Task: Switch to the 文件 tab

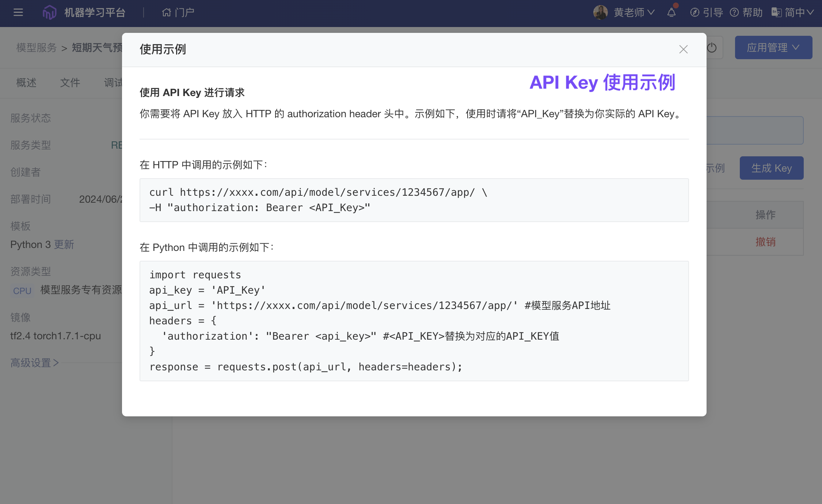Action: tap(70, 83)
